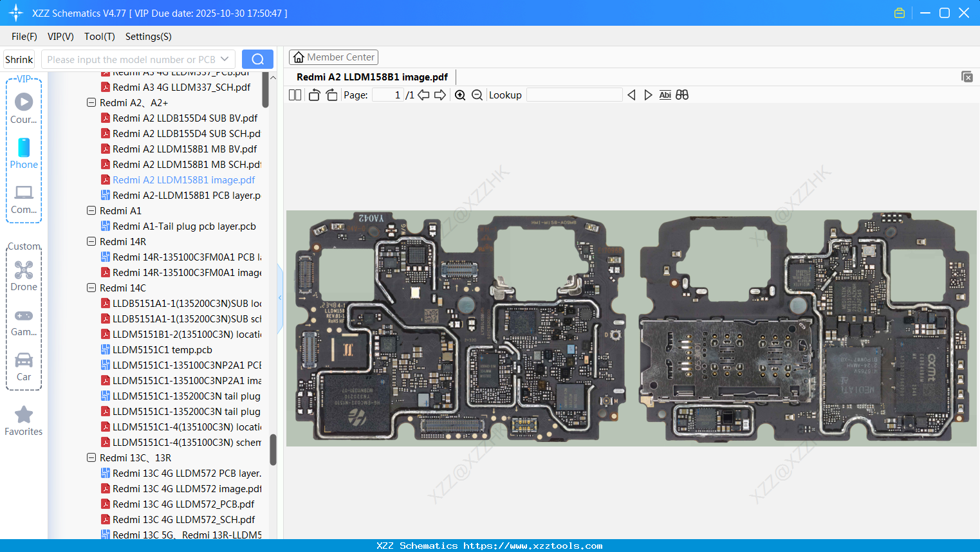
Task: Open Redmi A2 LLDM158B1 MB SCH.pdf
Action: tap(186, 165)
